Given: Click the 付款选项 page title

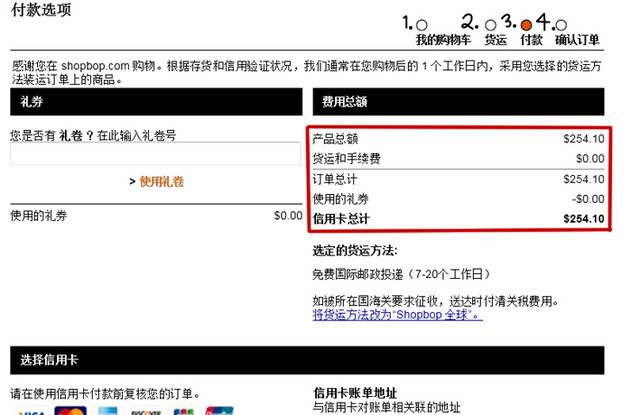Looking at the screenshot, I should tap(41, 10).
